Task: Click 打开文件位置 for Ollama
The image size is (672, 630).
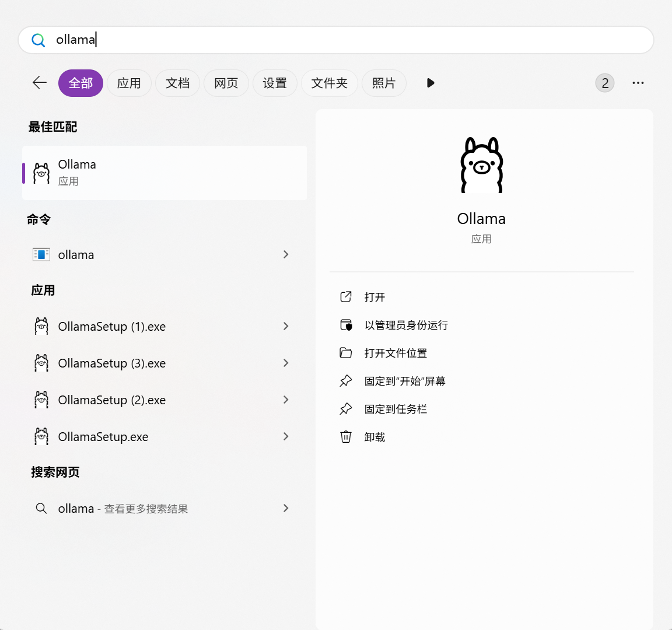Action: tap(395, 353)
